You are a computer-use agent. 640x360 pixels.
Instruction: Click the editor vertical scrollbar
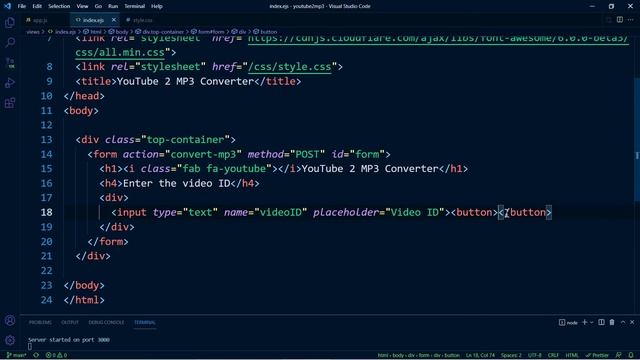pos(637,139)
